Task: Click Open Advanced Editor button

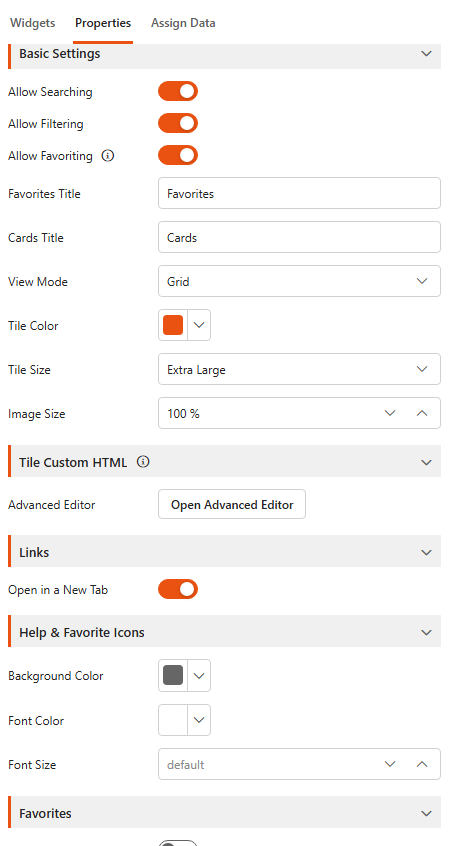Action: pyautogui.click(x=232, y=504)
